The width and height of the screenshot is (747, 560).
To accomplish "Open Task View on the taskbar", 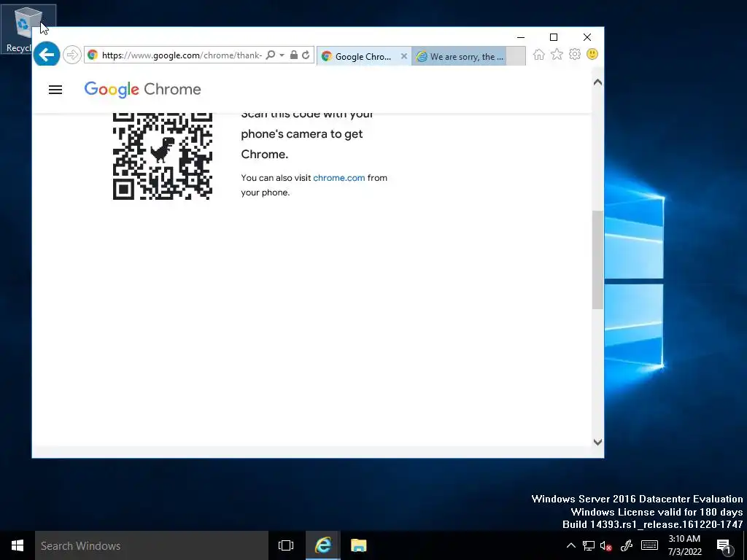I will (286, 545).
